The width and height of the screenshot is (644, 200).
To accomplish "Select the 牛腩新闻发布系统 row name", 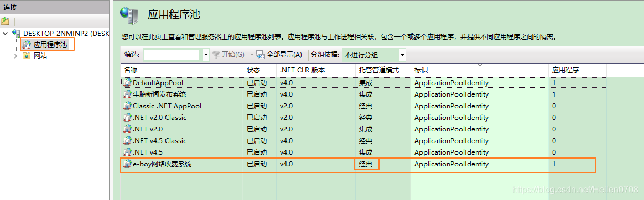I will click(x=159, y=94).
